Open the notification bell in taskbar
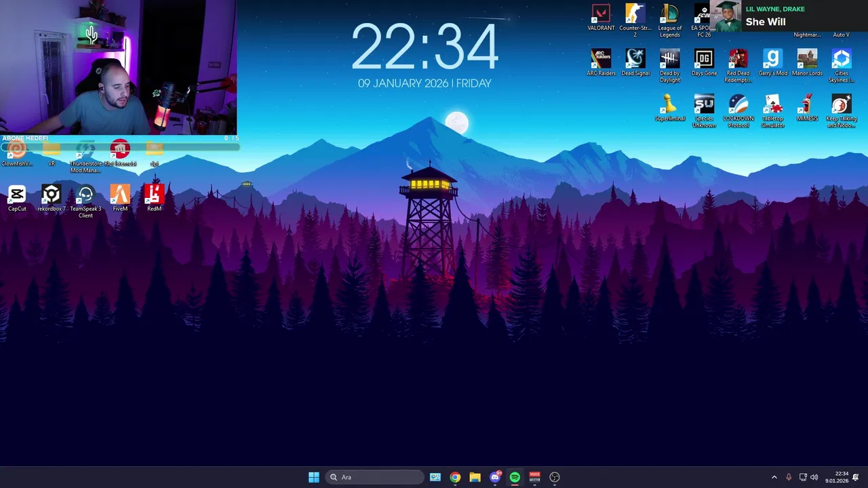Viewport: 868px width, 488px height. pos(856,477)
